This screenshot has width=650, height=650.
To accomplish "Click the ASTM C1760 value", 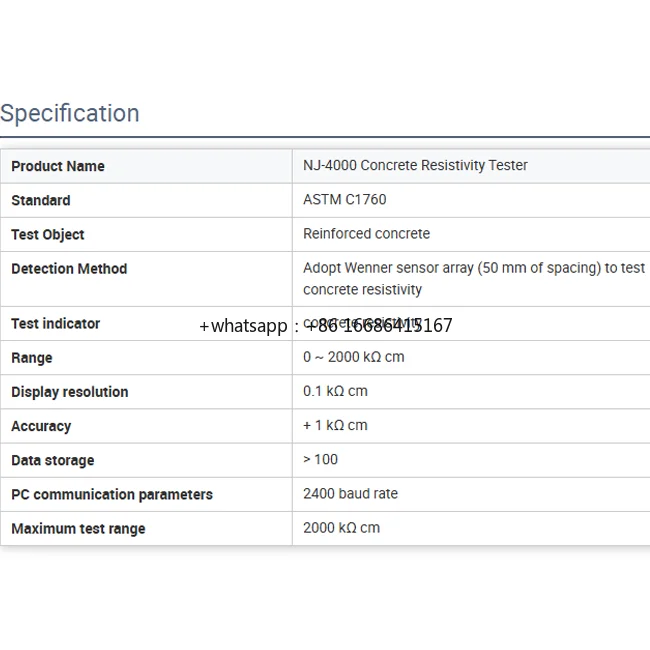I will (x=345, y=199).
